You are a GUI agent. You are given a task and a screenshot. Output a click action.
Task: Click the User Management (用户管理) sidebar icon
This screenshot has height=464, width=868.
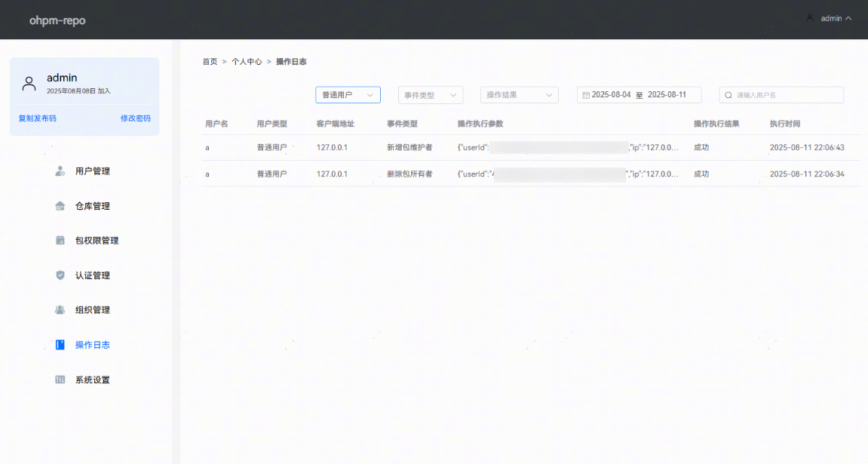coord(60,171)
